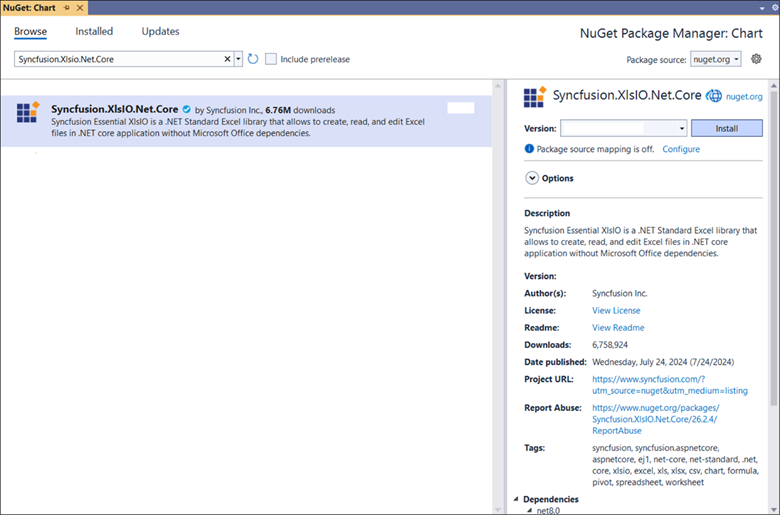Screen dimensions: 780x515
Task: Pin the NuGet: Chart tab
Action: click(67, 7)
